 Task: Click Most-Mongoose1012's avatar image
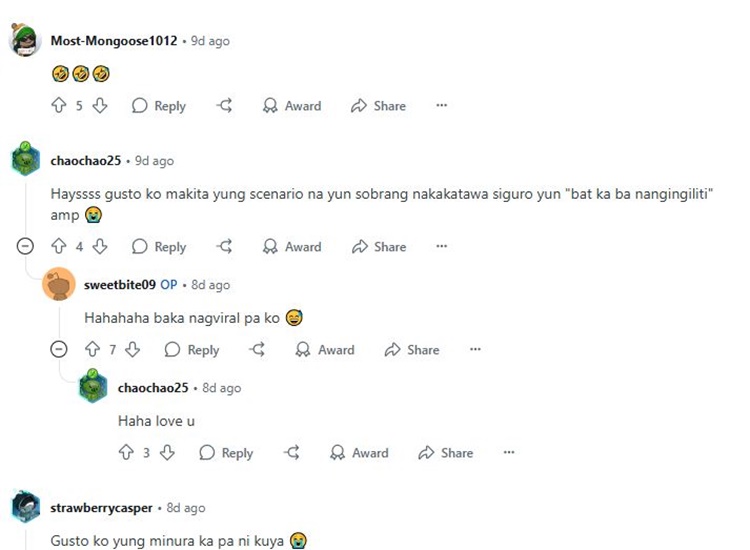click(x=25, y=39)
